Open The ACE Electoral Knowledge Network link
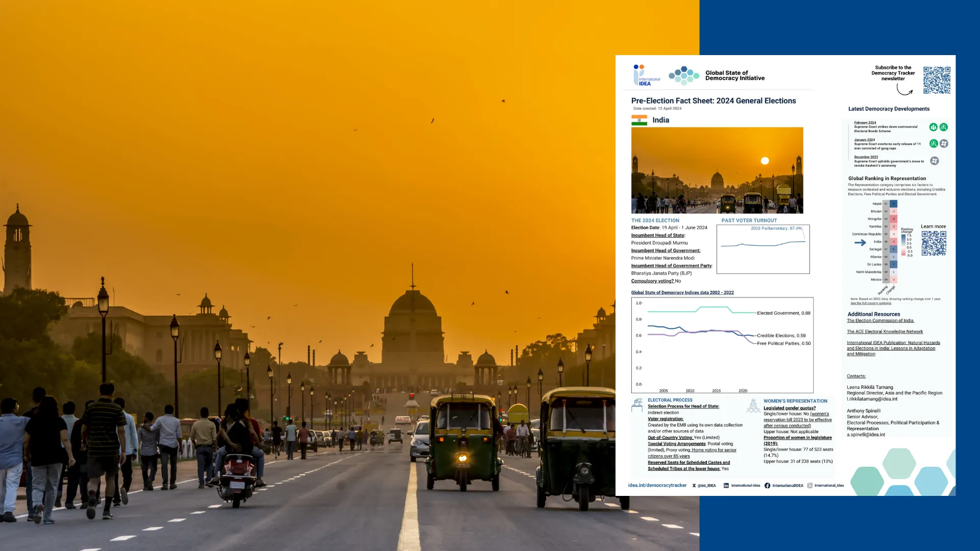980x551 pixels. [885, 332]
